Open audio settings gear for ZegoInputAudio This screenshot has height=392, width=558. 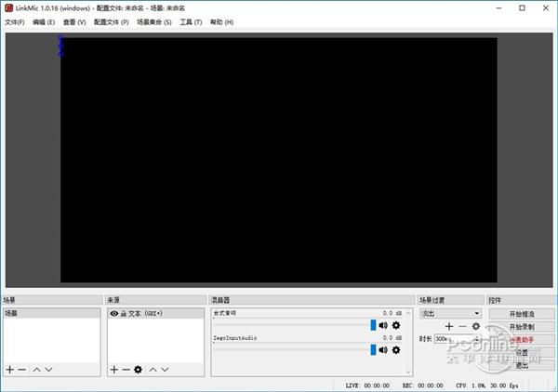[396, 350]
